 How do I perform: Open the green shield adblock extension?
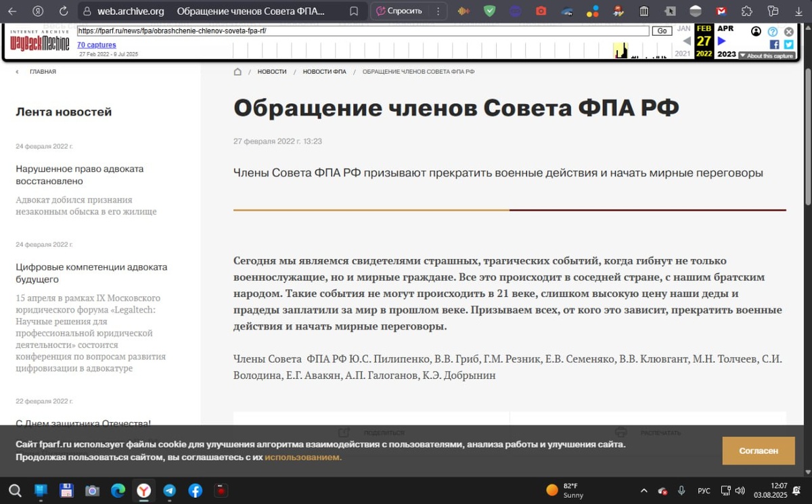click(489, 11)
